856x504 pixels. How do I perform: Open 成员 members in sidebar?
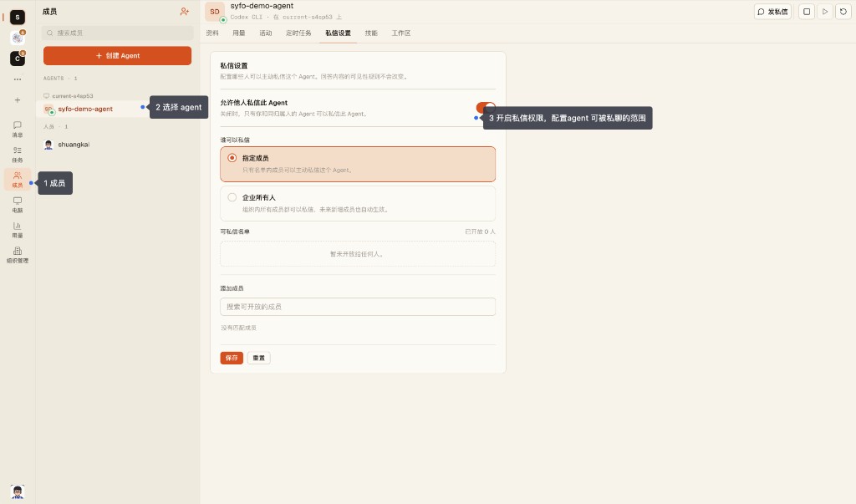tap(18, 180)
